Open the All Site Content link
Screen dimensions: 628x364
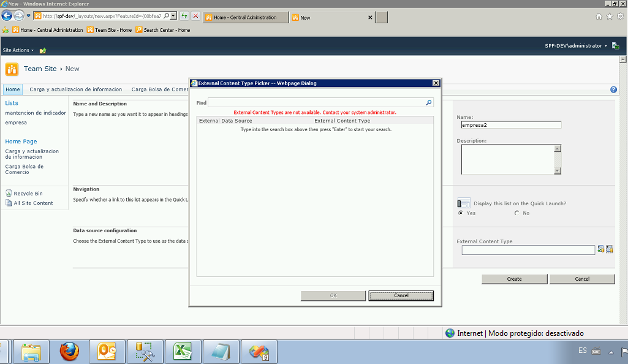tap(33, 203)
